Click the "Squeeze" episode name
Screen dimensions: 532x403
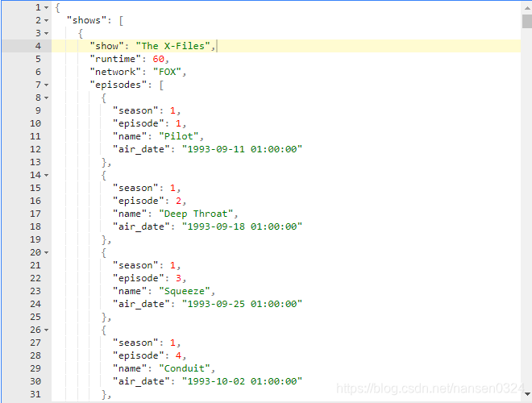(x=185, y=291)
